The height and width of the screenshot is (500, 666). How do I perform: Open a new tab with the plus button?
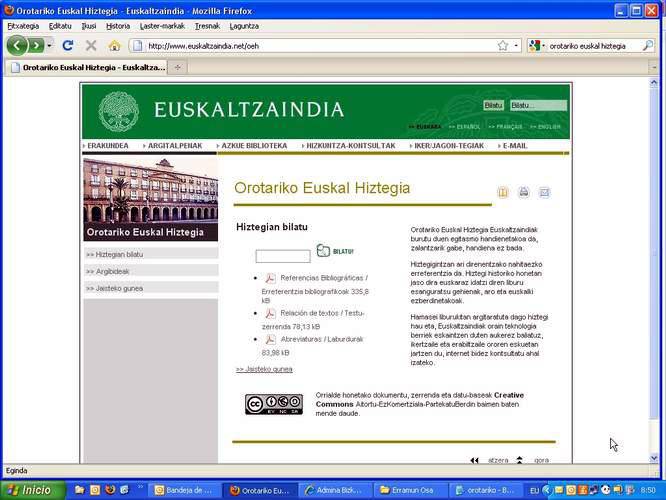pyautogui.click(x=178, y=67)
